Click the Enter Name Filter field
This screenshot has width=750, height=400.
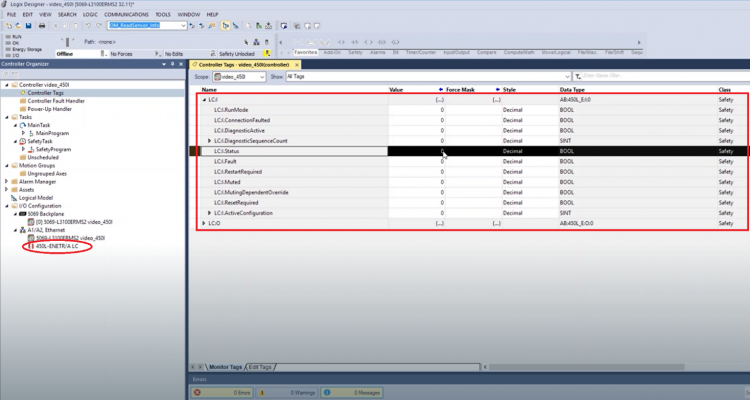coord(666,77)
